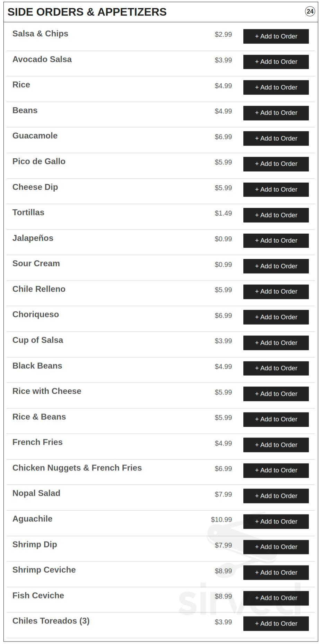Select the Fish Ceviche menu item
Screen dimensions: 321x644
(x=38, y=595)
